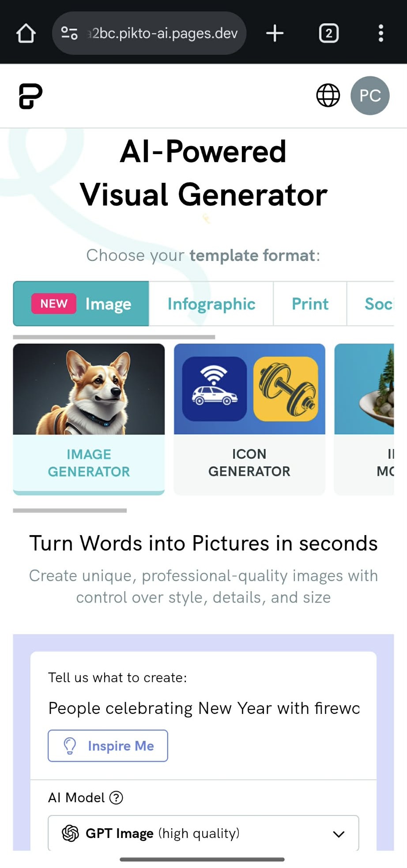
Task: Click the Piktochart logo
Action: coord(30,96)
